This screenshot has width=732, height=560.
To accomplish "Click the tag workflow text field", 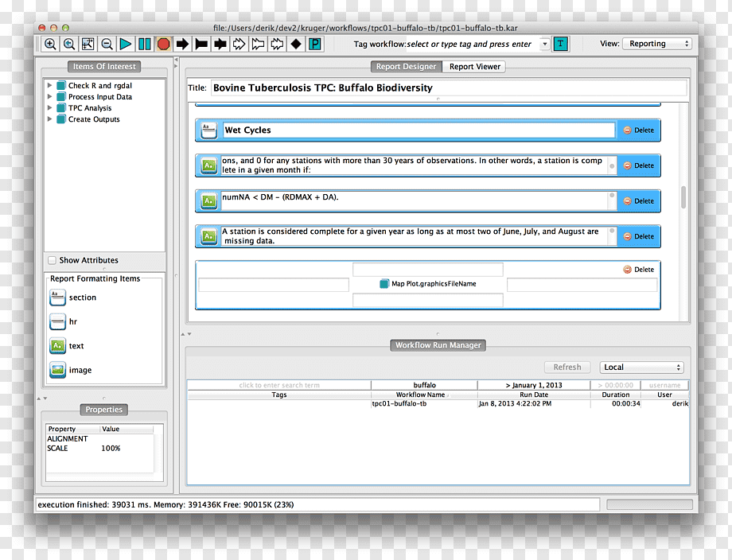I will pos(473,44).
